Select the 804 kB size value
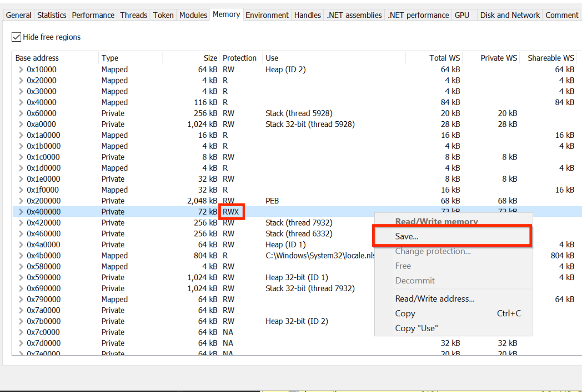This screenshot has width=582, height=392. pyautogui.click(x=206, y=256)
